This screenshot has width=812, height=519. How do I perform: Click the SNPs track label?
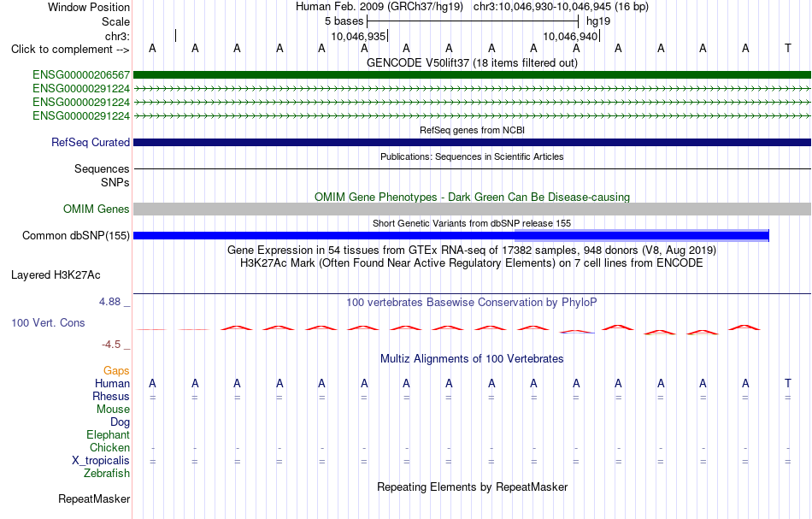115,182
